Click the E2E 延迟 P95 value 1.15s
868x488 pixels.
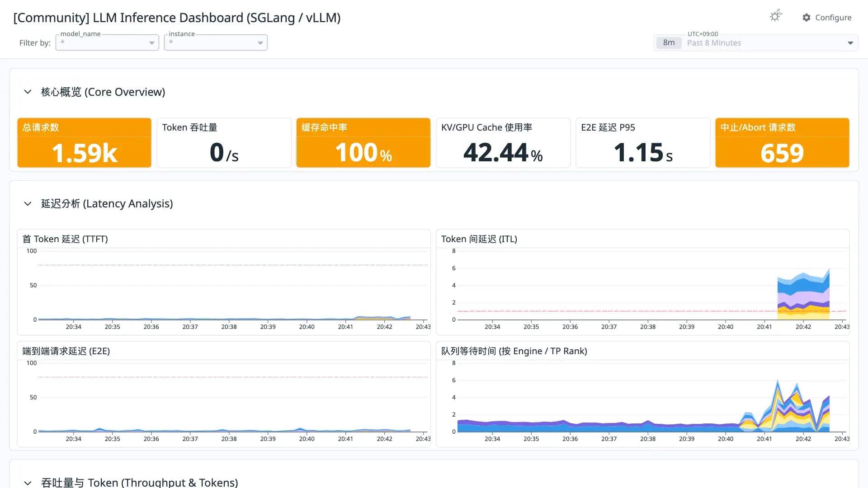point(643,153)
